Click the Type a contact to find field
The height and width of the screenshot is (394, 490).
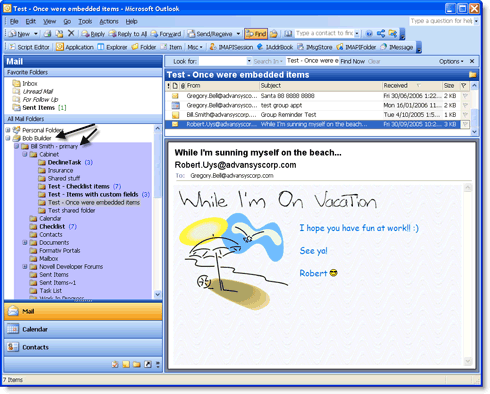324,33
